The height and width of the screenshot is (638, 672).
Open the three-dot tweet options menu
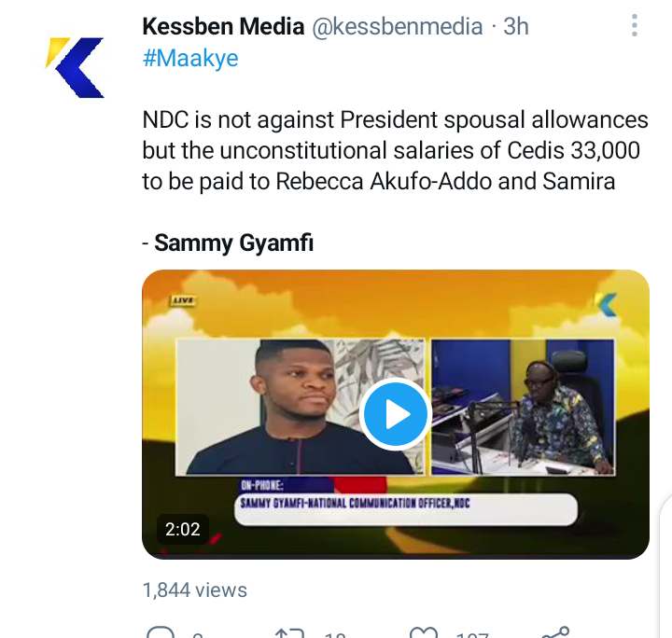coord(635,25)
